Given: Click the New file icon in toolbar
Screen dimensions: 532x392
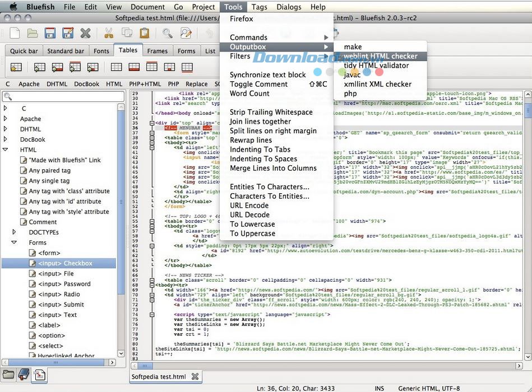Looking at the screenshot, I should click(x=15, y=33).
